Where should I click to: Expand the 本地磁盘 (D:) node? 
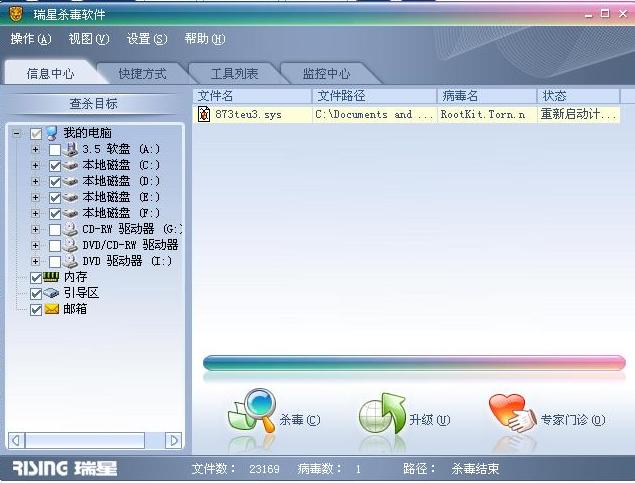36,181
